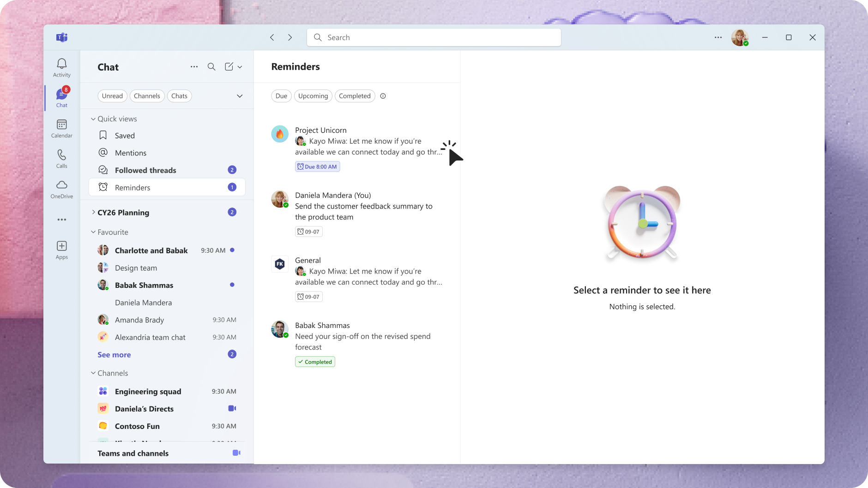Open Calls from the left rail

[62, 159]
